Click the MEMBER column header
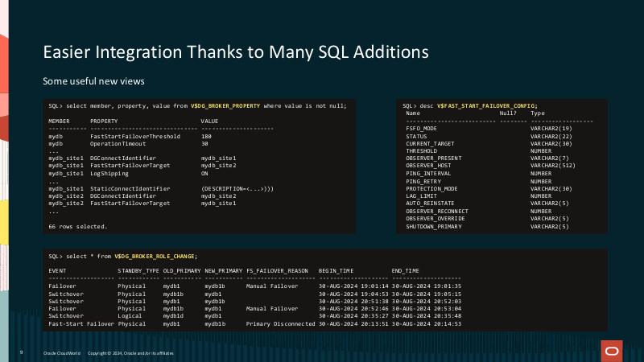644x362 pixels. click(59, 121)
